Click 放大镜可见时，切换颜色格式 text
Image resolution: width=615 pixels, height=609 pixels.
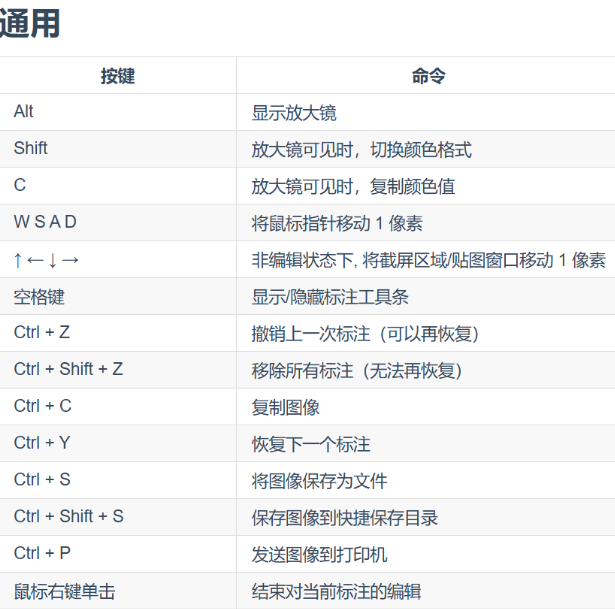pyautogui.click(x=362, y=149)
